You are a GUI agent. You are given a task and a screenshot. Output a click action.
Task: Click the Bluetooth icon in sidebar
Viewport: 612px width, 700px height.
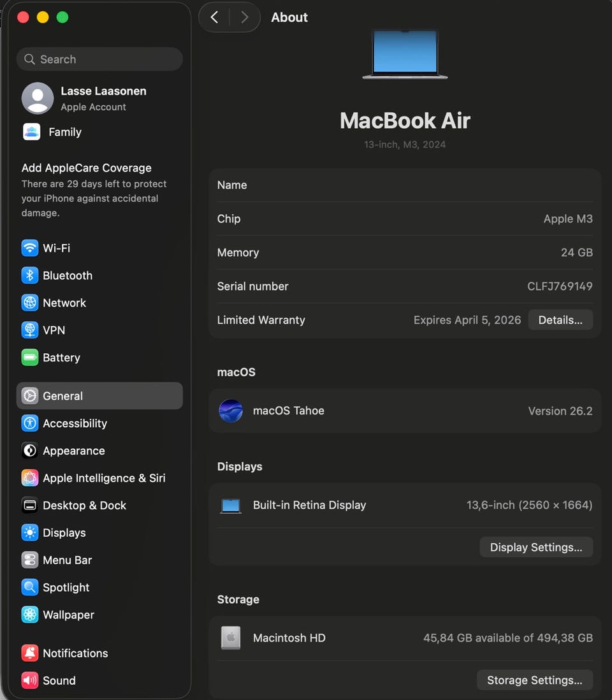[x=30, y=275]
